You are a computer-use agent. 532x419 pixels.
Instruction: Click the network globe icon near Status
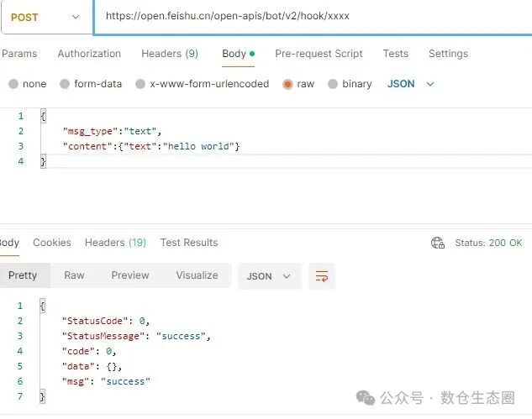[437, 243]
